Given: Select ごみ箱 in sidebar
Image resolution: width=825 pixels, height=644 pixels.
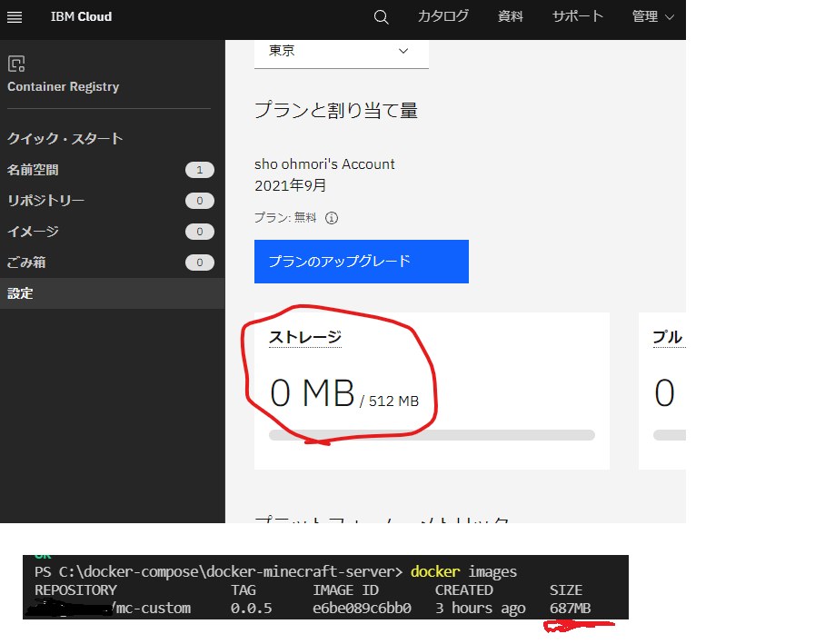Looking at the screenshot, I should tap(112, 263).
